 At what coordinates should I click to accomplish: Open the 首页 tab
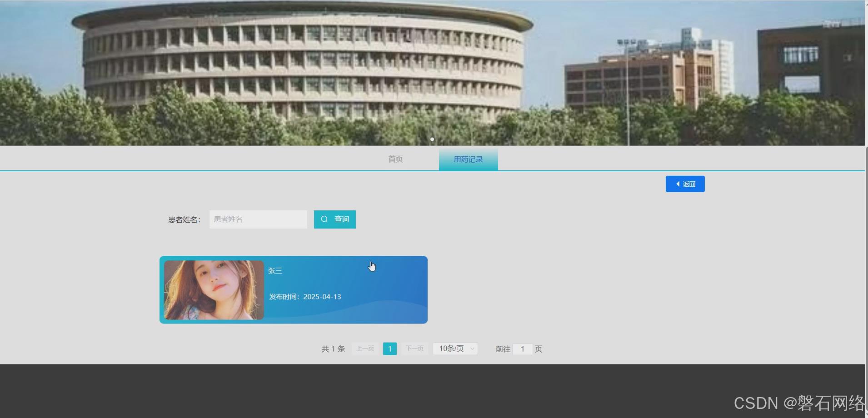[395, 159]
